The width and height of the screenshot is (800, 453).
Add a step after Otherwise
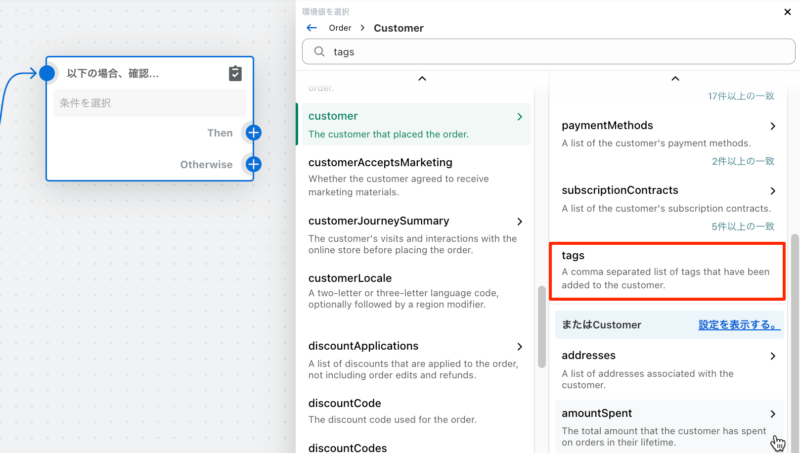(254, 164)
